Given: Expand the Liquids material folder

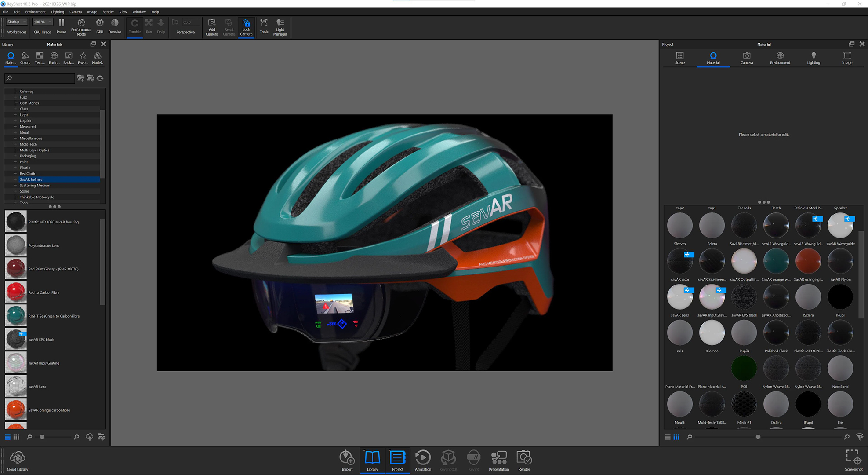Looking at the screenshot, I should [x=15, y=121].
